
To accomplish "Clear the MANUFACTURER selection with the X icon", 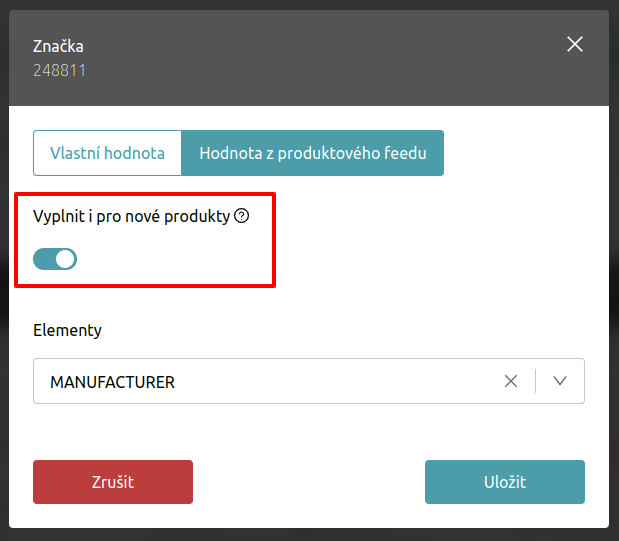I will (x=511, y=381).
